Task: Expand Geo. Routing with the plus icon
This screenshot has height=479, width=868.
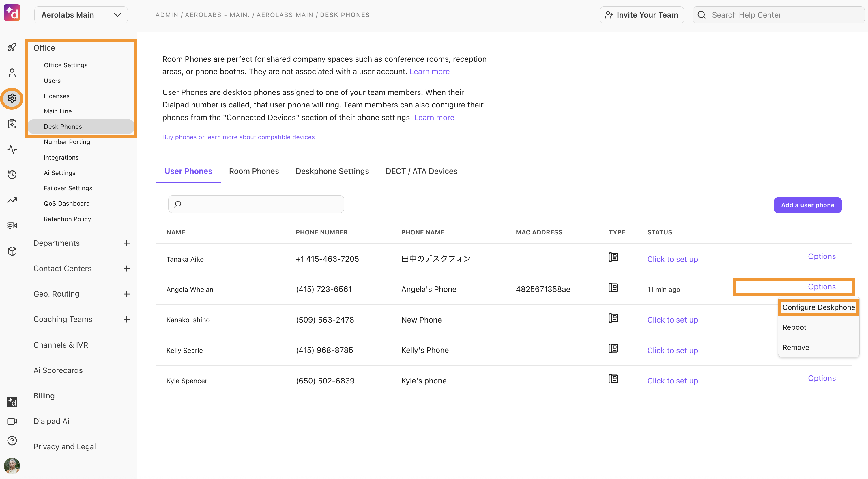Action: coord(127,294)
